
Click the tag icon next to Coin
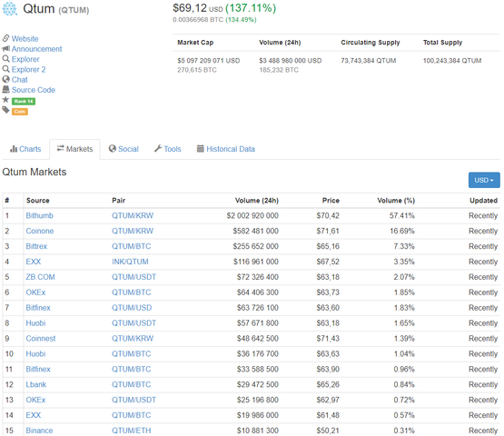click(x=5, y=110)
